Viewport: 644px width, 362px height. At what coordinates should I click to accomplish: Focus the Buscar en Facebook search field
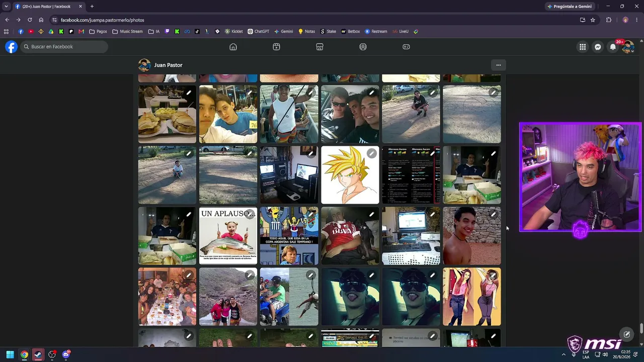click(x=64, y=47)
